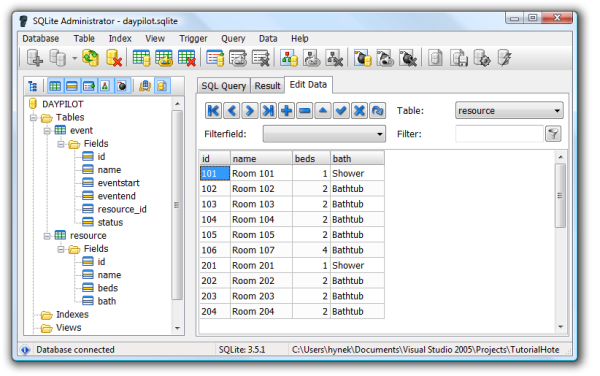Click the data grid vertical scrollbar thumb
This screenshot has width=600, height=376.
[560, 195]
